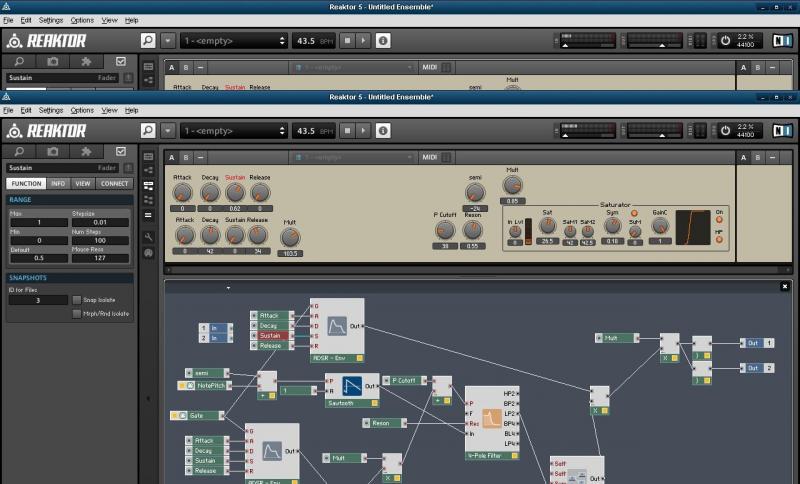Select the FUNCTION properties tab
This screenshot has width=800, height=484.
pyautogui.click(x=26, y=184)
